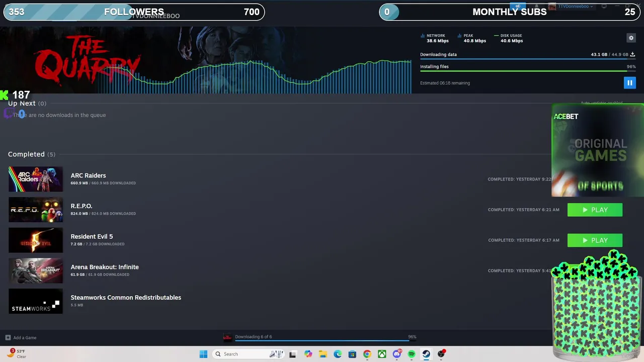Viewport: 644px width, 362px height.
Task: Click 7.2 GB downloaded under Resident Evil 5
Action: 98,244
